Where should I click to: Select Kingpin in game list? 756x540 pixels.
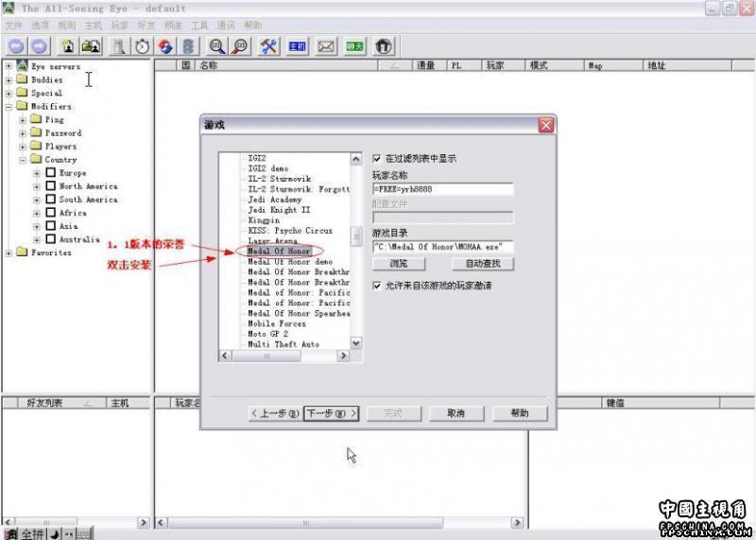(264, 220)
